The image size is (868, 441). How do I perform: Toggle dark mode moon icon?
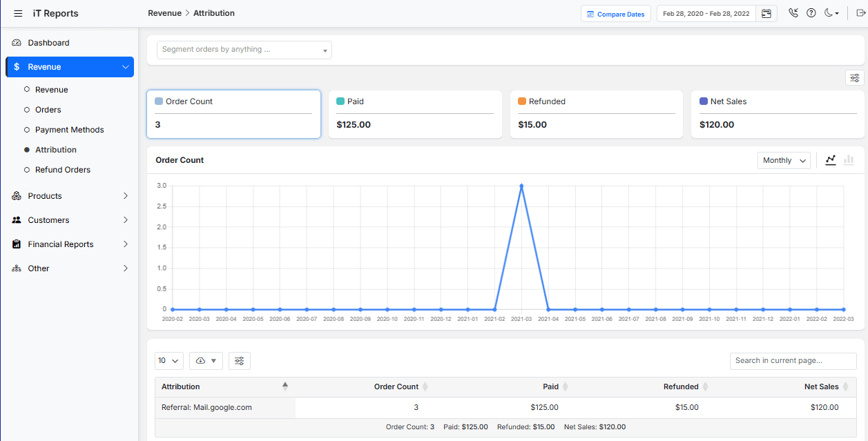pos(831,13)
